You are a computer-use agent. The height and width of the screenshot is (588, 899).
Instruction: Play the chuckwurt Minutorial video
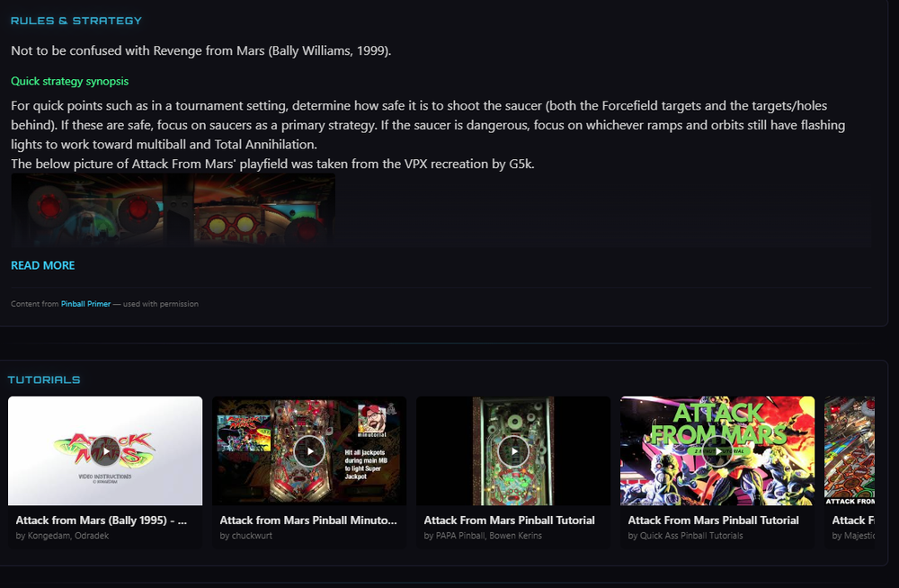click(309, 451)
